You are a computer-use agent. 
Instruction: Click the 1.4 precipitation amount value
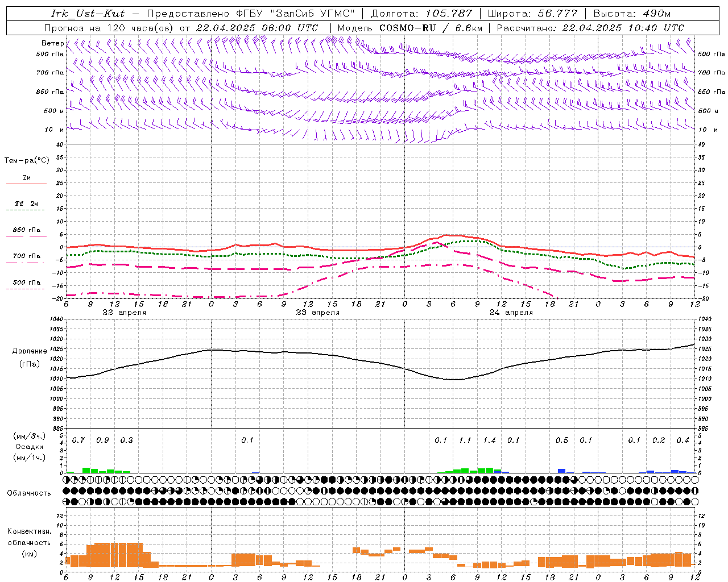point(489,440)
